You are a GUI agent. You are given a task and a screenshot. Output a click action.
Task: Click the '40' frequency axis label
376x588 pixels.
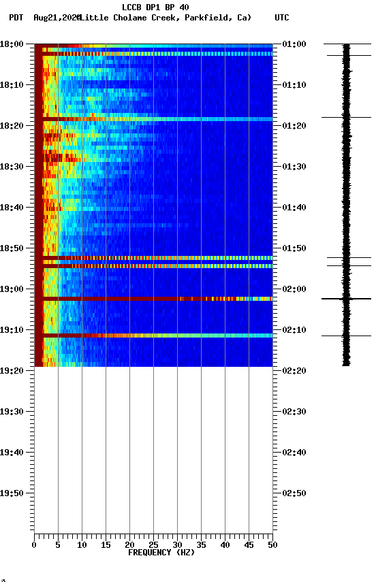point(225,545)
